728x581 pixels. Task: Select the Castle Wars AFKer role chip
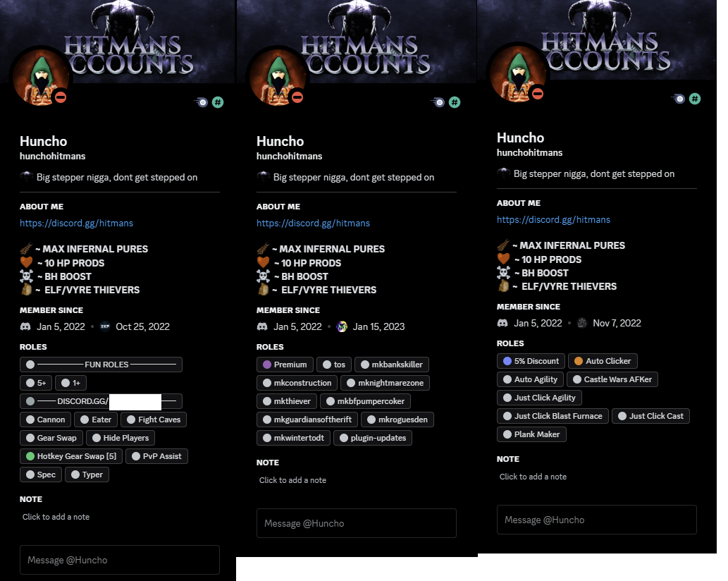612,379
